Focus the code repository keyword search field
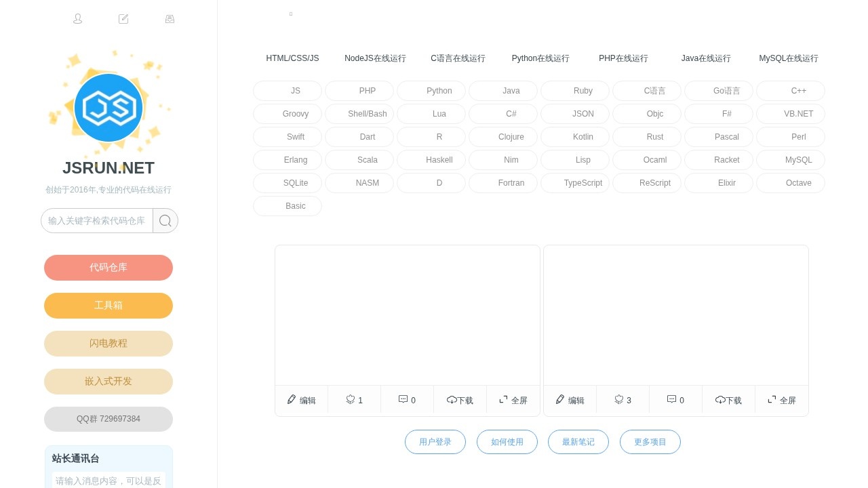 (x=97, y=221)
